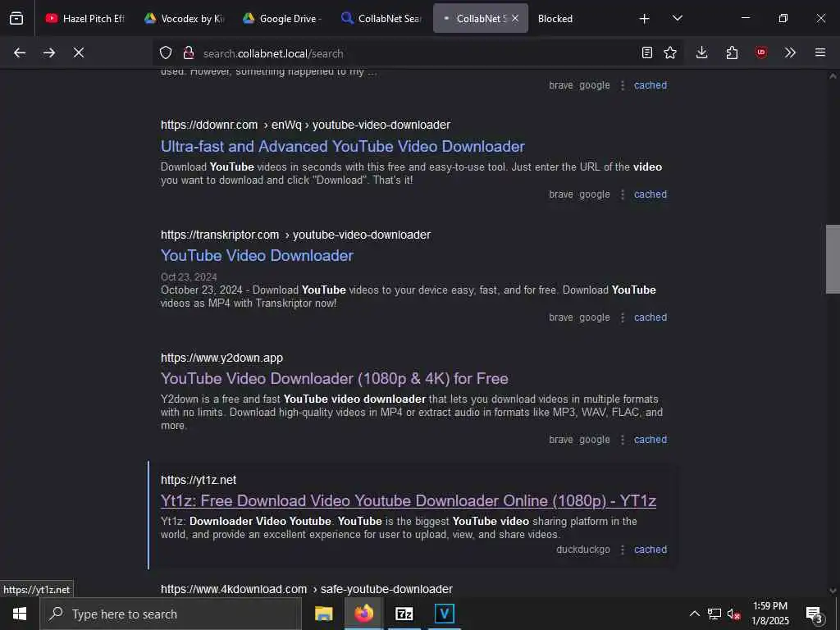The width and height of the screenshot is (840, 630).
Task: Show more tools overflow chevrons
Action: [790, 52]
